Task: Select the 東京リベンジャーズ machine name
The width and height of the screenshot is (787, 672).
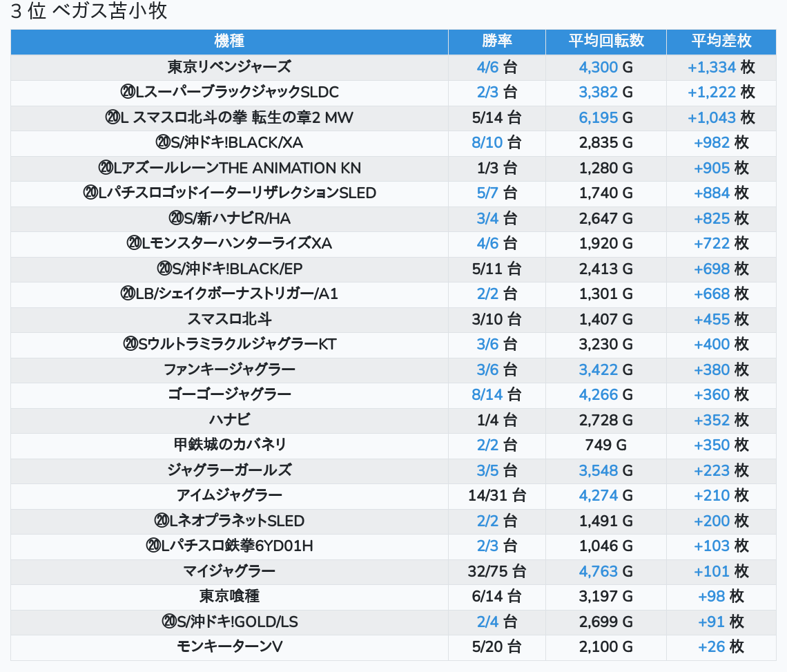Action: tap(229, 67)
